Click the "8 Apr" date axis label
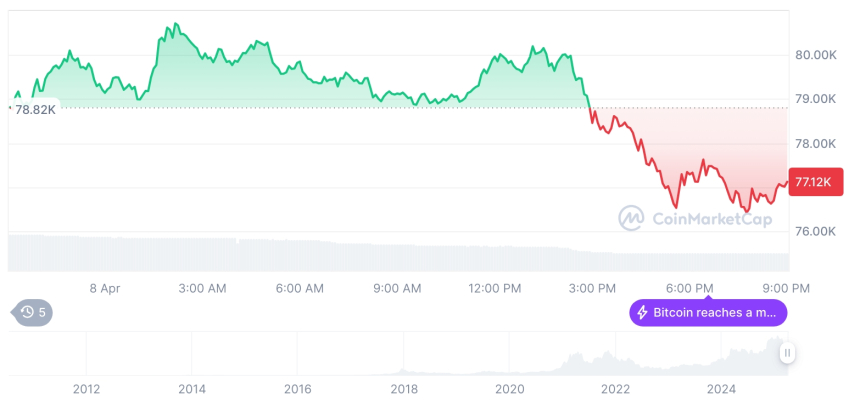 coord(105,288)
